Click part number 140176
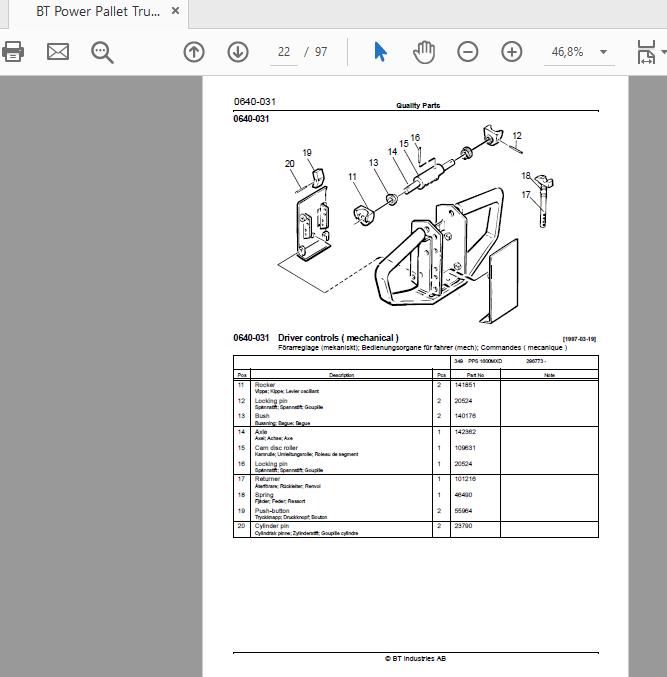The height and width of the screenshot is (677, 667). 465,416
